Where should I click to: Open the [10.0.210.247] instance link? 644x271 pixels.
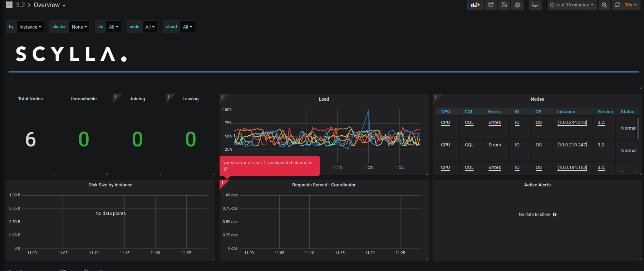[x=572, y=145]
